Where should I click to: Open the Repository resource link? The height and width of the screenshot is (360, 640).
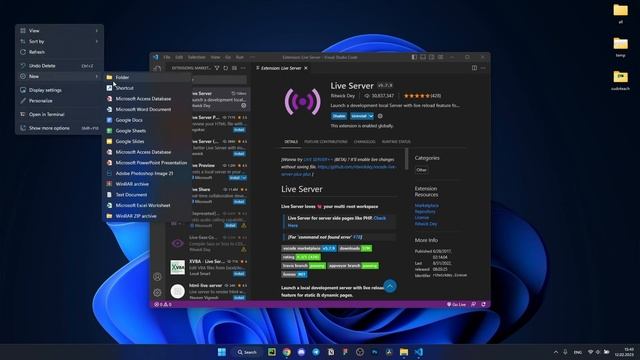[425, 212]
